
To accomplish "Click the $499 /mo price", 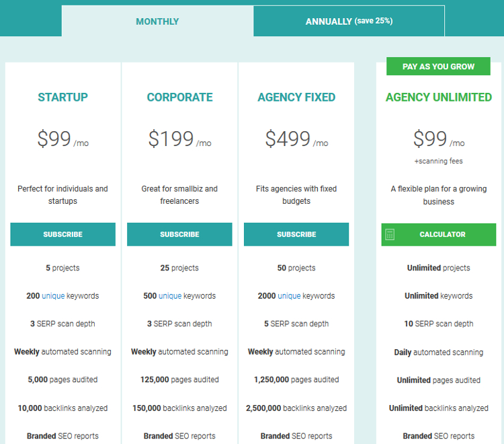I will (x=296, y=139).
